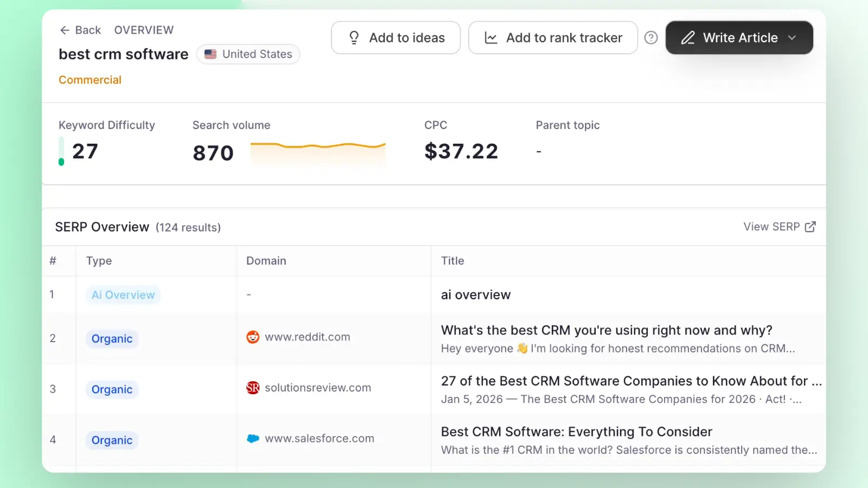Click rank number 1 in the table

pyautogui.click(x=52, y=294)
